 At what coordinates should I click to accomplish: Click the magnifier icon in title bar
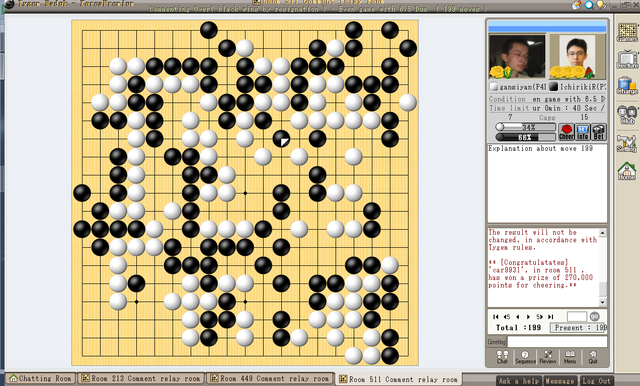(589, 4)
